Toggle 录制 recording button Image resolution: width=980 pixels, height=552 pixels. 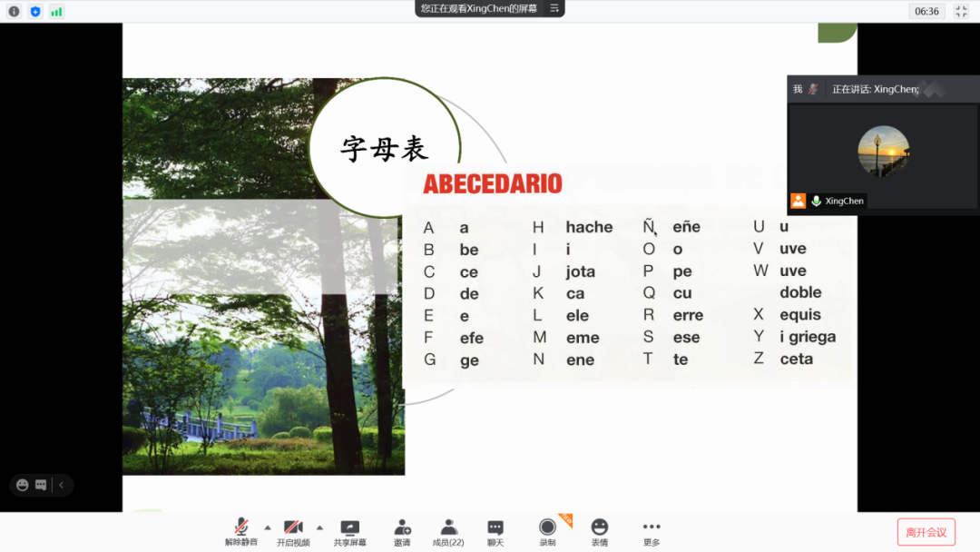[x=547, y=532]
